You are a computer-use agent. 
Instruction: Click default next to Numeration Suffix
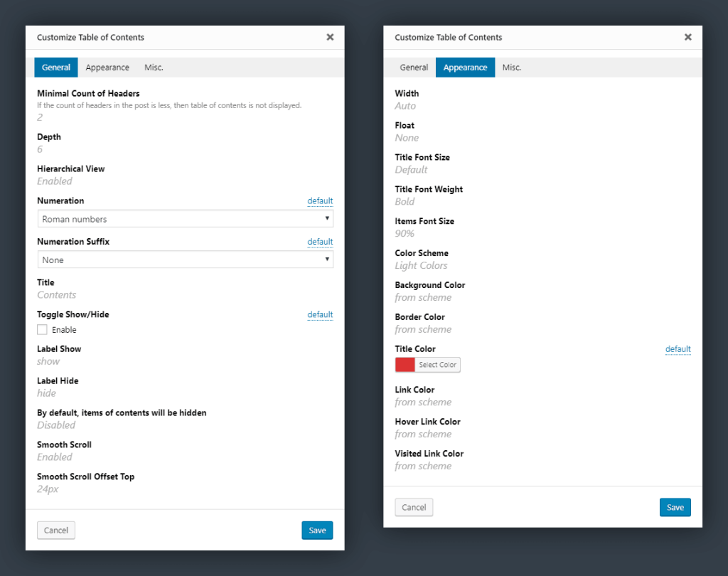pyautogui.click(x=320, y=241)
